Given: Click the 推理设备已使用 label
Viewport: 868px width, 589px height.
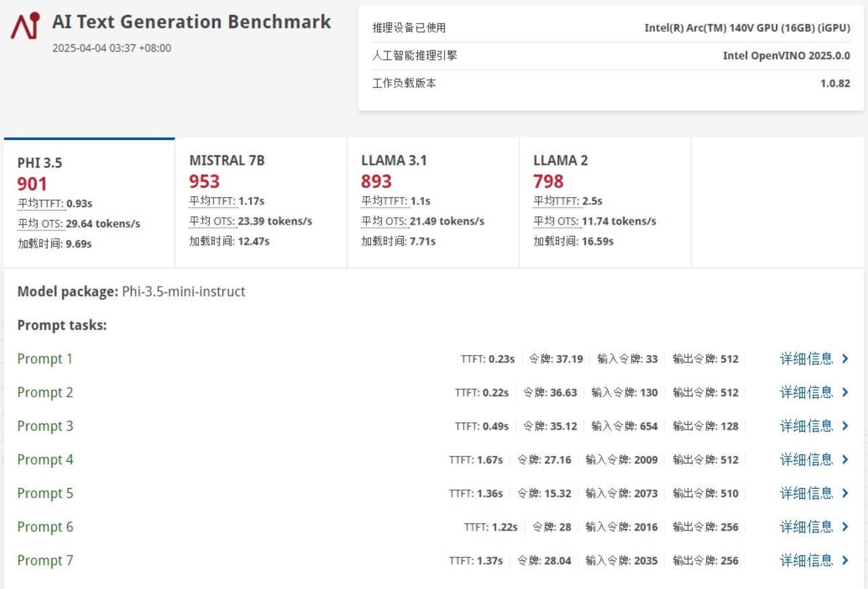Looking at the screenshot, I should tap(409, 28).
